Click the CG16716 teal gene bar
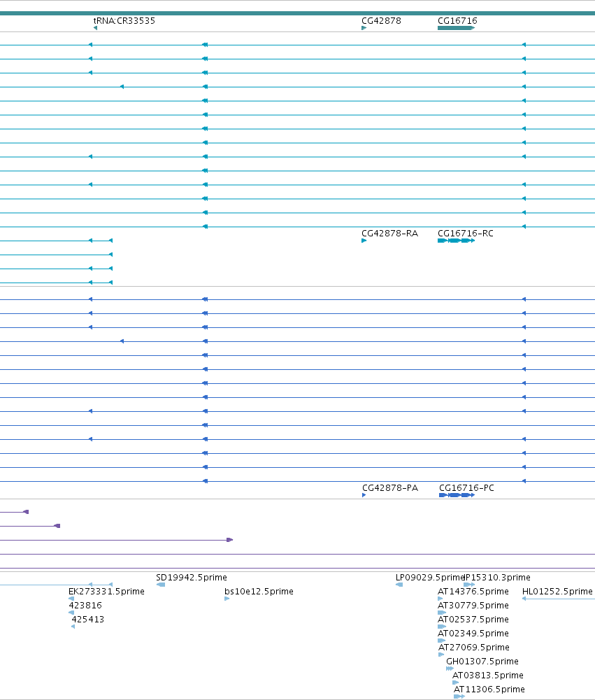595x700 pixels. click(x=456, y=28)
